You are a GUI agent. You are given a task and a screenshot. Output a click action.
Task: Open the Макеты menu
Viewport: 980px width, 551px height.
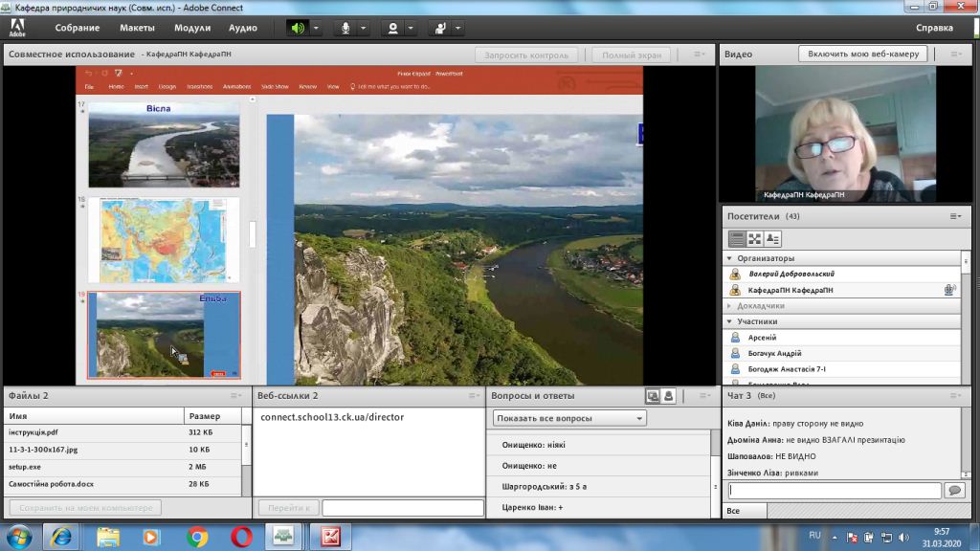(137, 28)
